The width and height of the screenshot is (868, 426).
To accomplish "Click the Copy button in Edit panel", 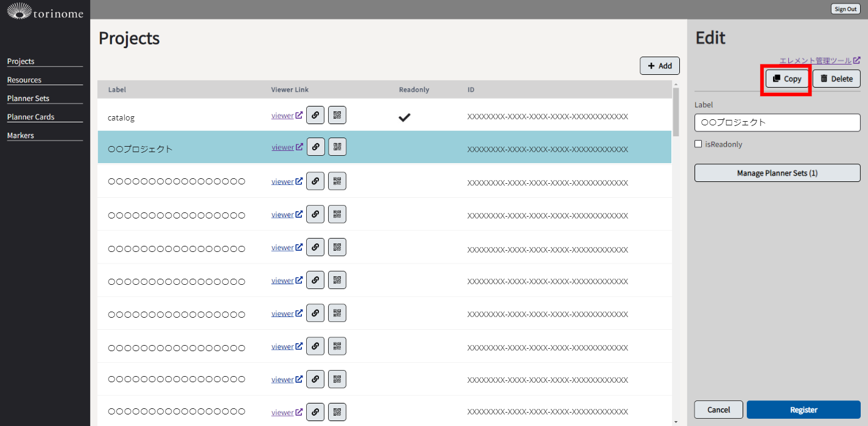I will click(787, 79).
